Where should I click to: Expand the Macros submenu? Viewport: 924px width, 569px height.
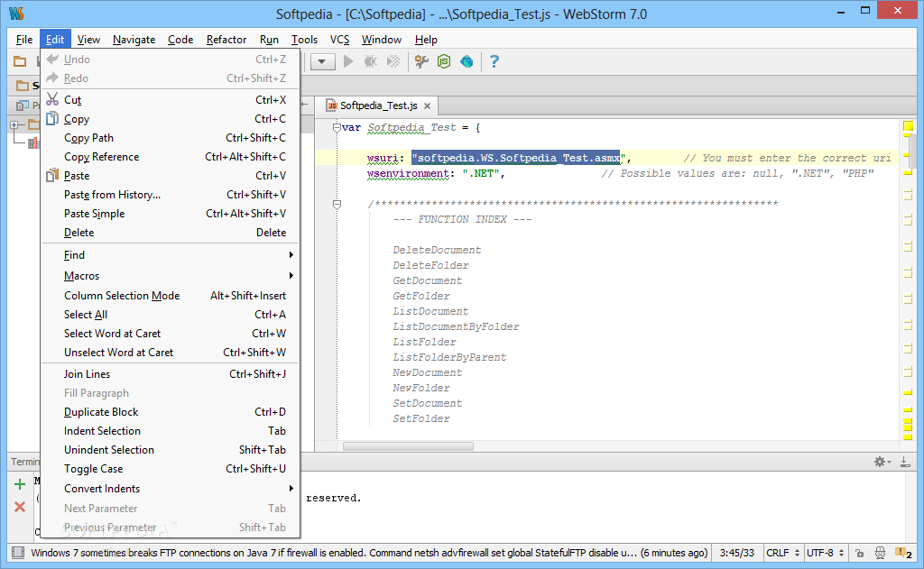coord(171,276)
